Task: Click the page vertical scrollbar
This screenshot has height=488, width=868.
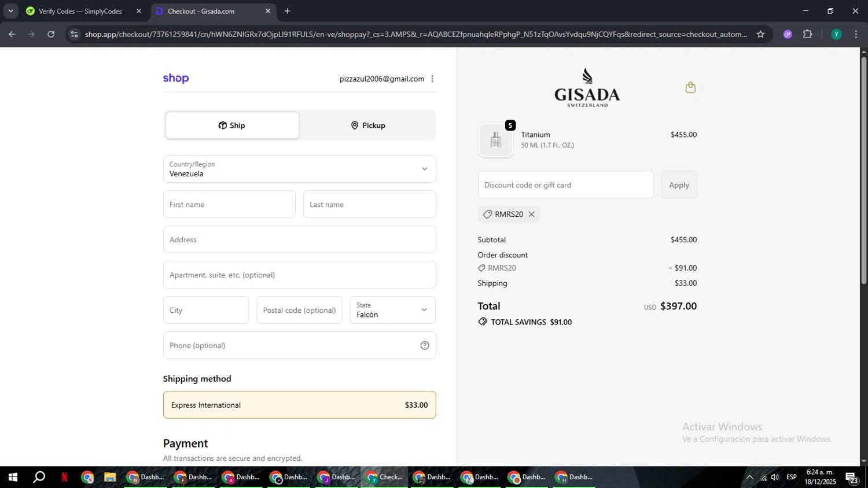Action: point(863,171)
